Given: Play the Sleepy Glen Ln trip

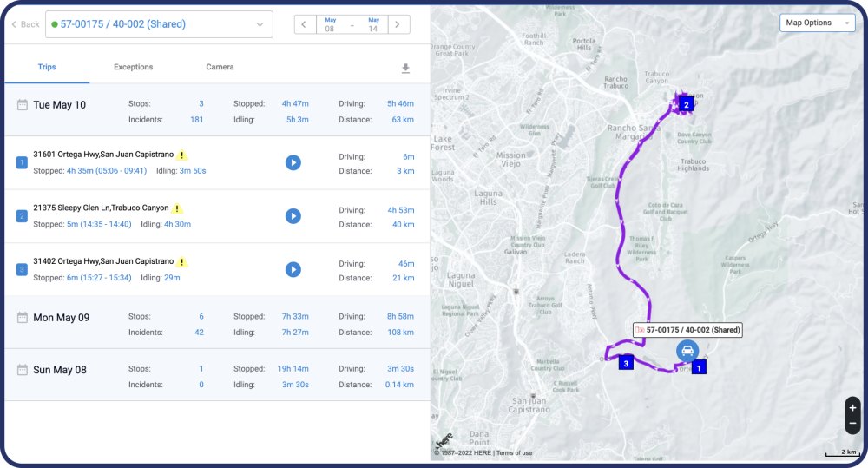Looking at the screenshot, I should click(293, 216).
